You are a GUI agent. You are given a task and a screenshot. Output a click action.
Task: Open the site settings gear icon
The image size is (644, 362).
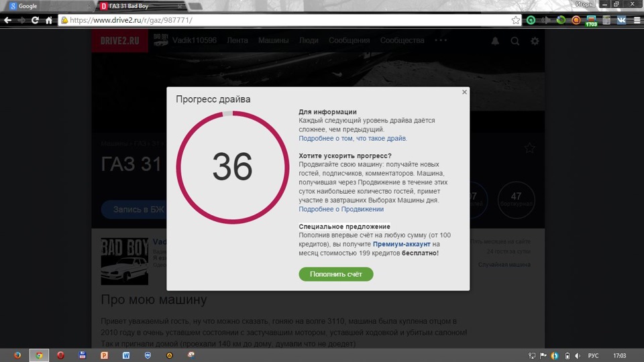pyautogui.click(x=535, y=41)
